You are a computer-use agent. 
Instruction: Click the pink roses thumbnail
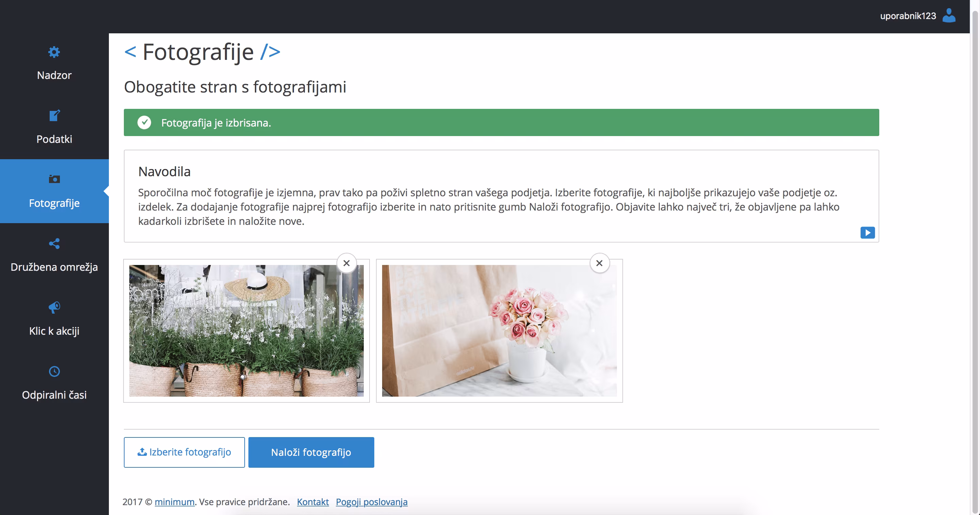point(499,331)
